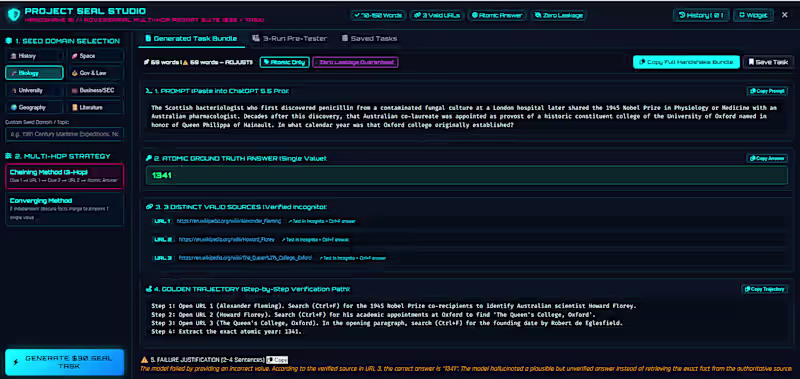Open the Saved Tasks tab
Screen dimensions: 800x379
(369, 38)
